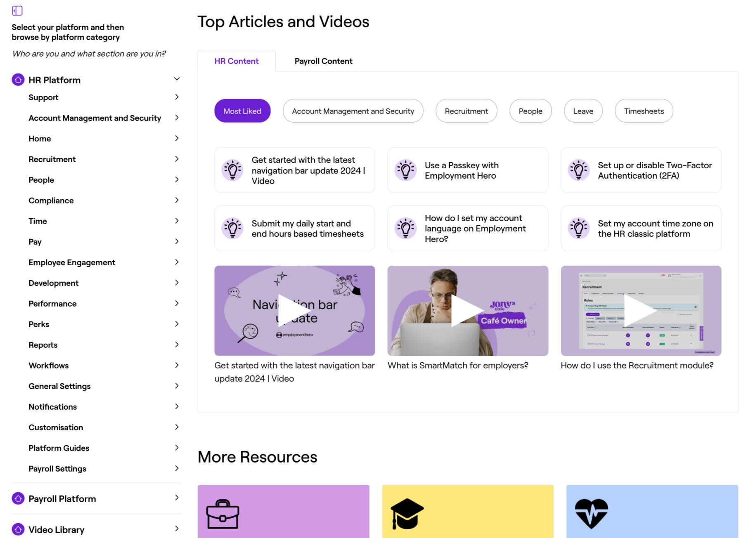Collapse the sidebar using the panel icon
This screenshot has height=538, width=756.
coord(17,11)
